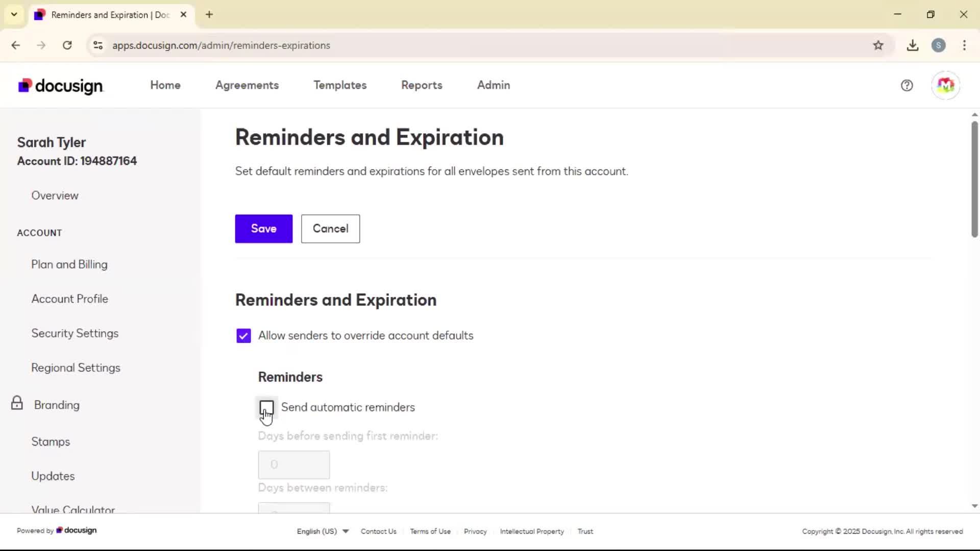Open the user profile avatar menu
The width and height of the screenshot is (980, 551).
[x=945, y=85]
